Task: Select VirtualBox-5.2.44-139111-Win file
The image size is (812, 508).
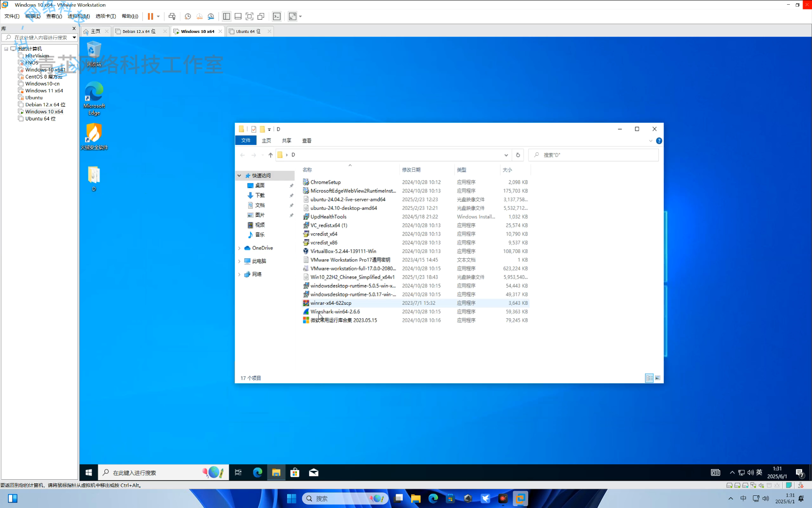Action: (343, 251)
